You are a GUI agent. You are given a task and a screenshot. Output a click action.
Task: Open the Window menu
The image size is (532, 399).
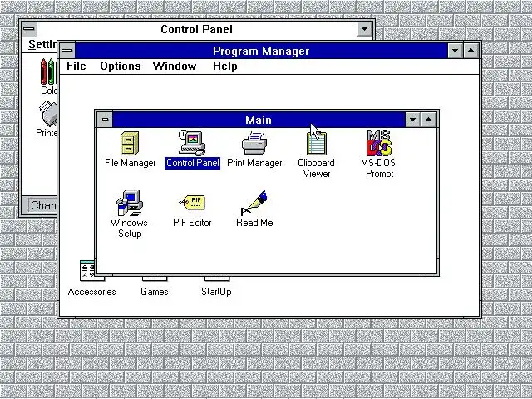coord(175,66)
